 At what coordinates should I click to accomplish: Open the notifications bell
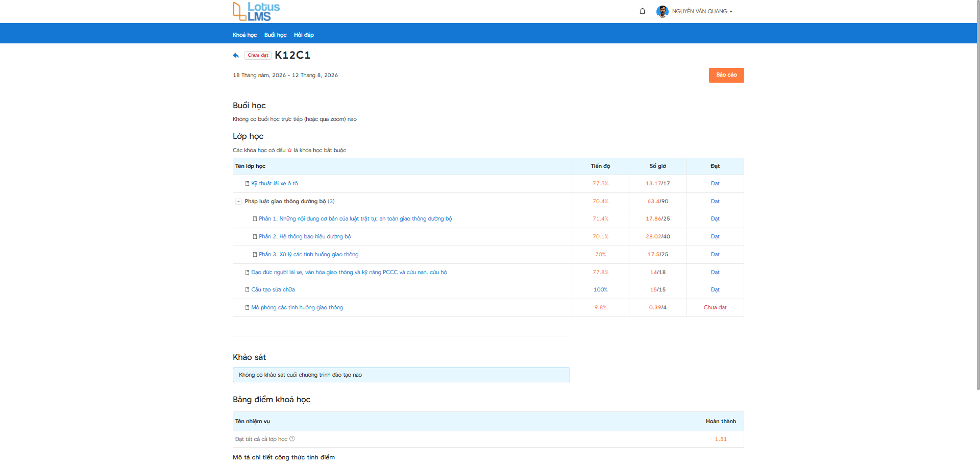pos(643,11)
